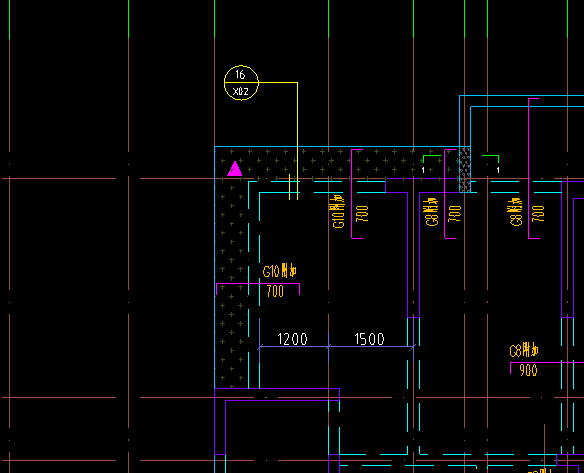584x473 pixels.
Task: Select the horizontal "700" below the G10附加 label
Action: tap(275, 291)
